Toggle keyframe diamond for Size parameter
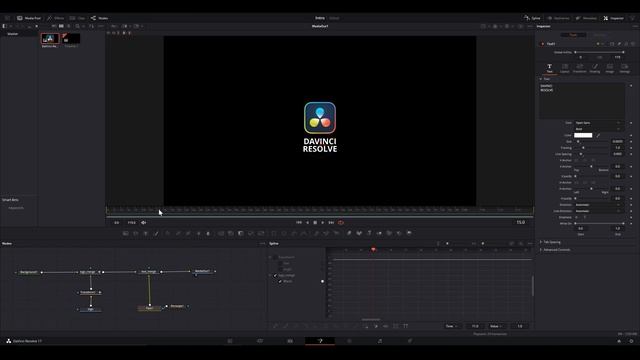 point(631,142)
